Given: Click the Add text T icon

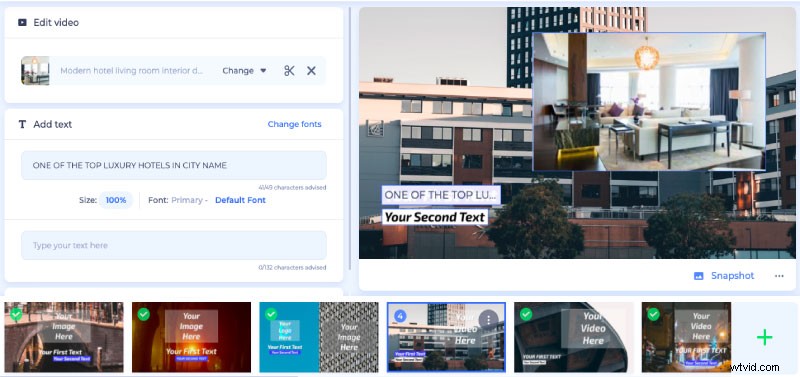Looking at the screenshot, I should click(22, 124).
